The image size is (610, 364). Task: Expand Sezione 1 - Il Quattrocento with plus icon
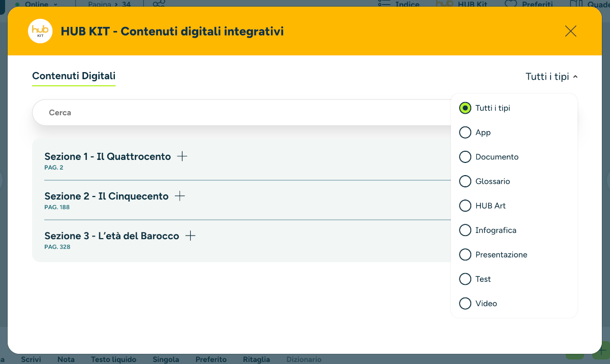tap(182, 156)
